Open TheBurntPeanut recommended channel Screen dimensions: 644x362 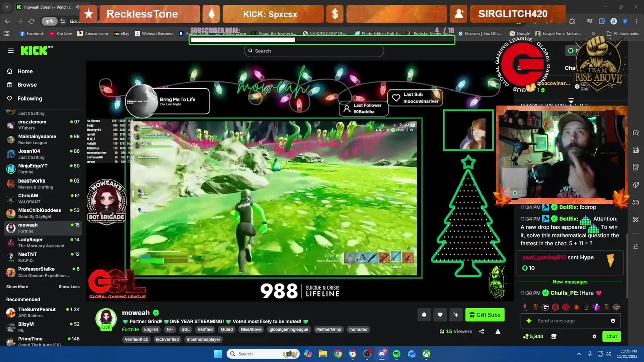42,312
